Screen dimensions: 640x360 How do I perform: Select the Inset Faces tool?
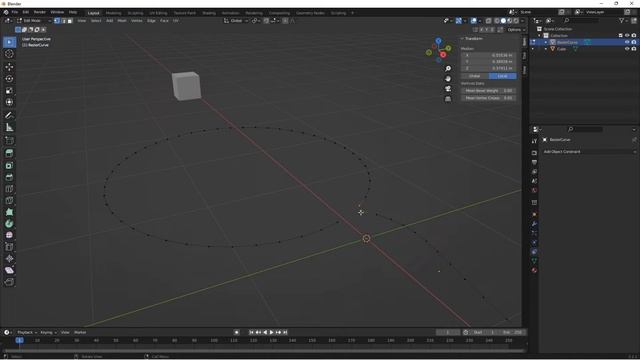click(x=9, y=165)
